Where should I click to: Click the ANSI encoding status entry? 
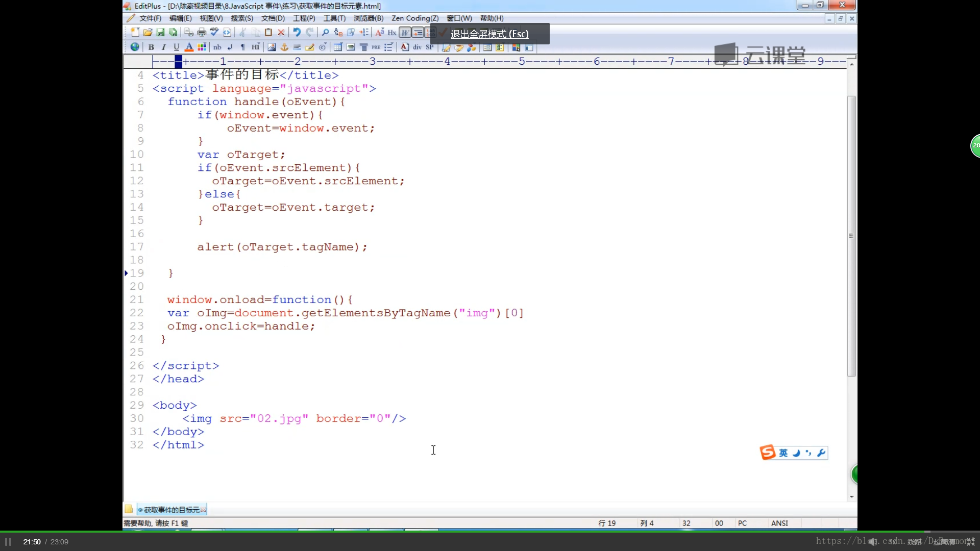tap(779, 523)
